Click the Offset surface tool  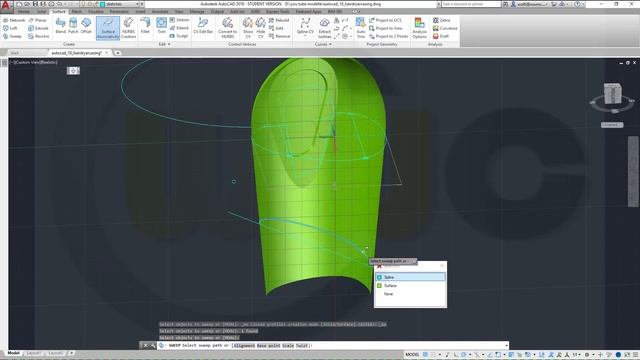point(86,25)
